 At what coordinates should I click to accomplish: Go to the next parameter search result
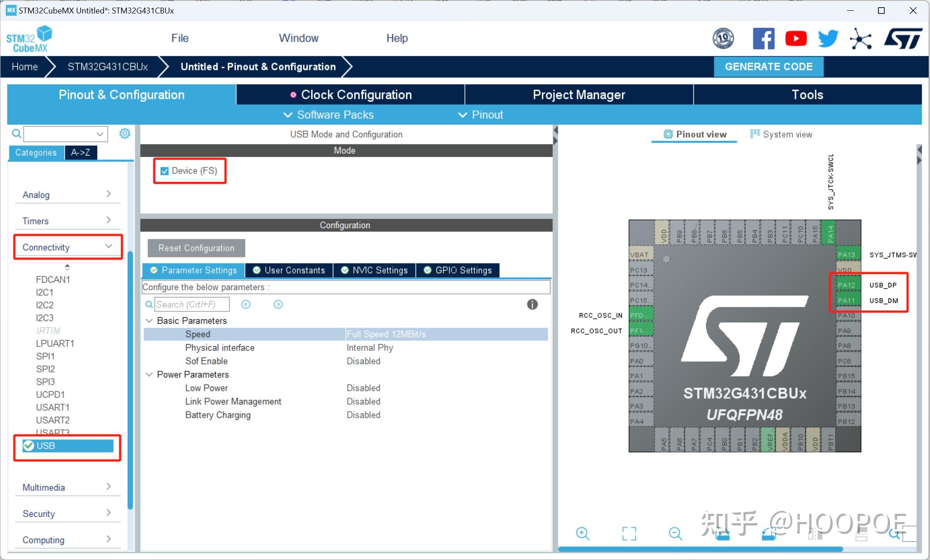(x=278, y=304)
